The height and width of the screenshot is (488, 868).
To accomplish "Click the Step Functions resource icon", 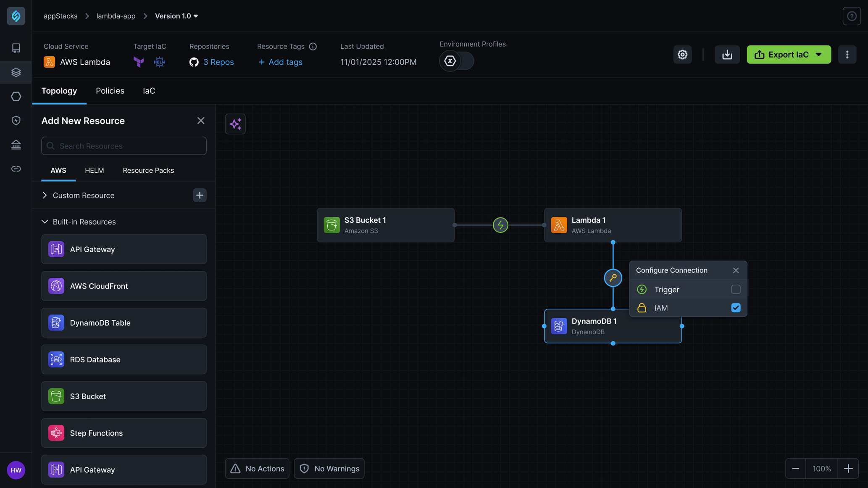I will coord(56,433).
